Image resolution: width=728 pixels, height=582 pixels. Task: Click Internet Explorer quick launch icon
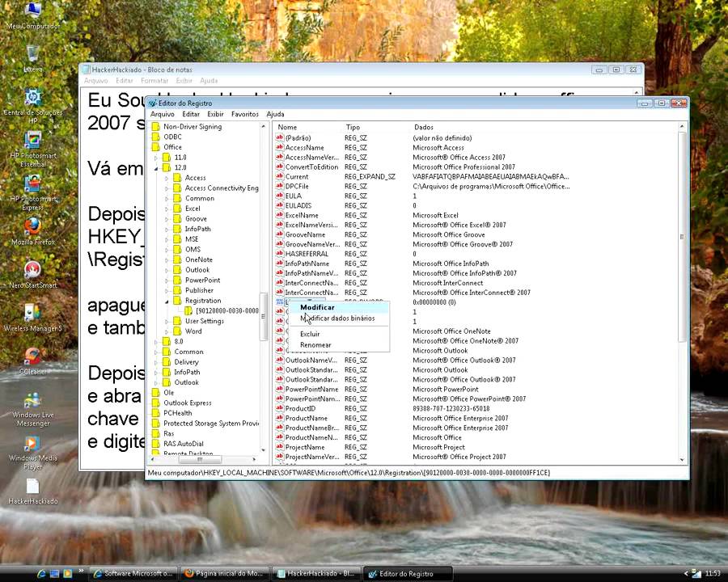41,574
